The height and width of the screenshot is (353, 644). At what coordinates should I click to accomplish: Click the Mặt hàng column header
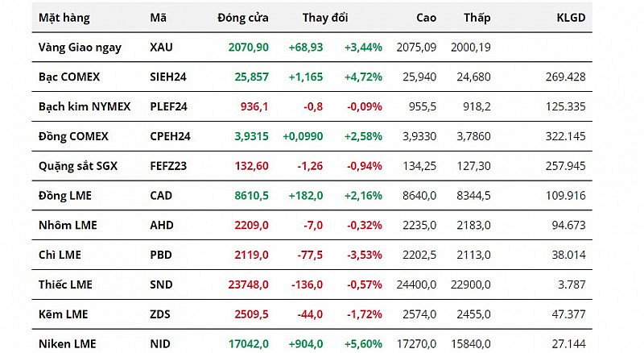click(64, 17)
